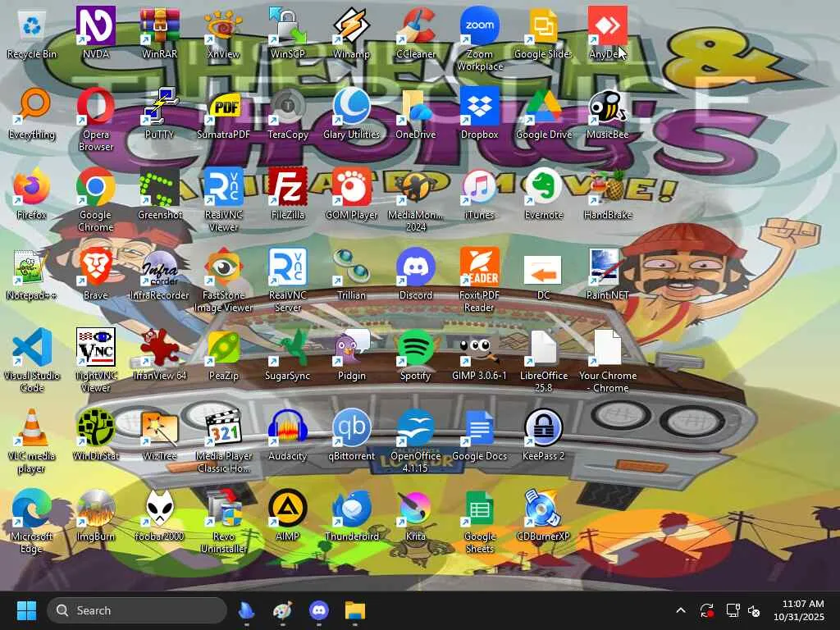Click the Visual Studio Code icon
The width and height of the screenshot is (840, 630).
tap(32, 347)
